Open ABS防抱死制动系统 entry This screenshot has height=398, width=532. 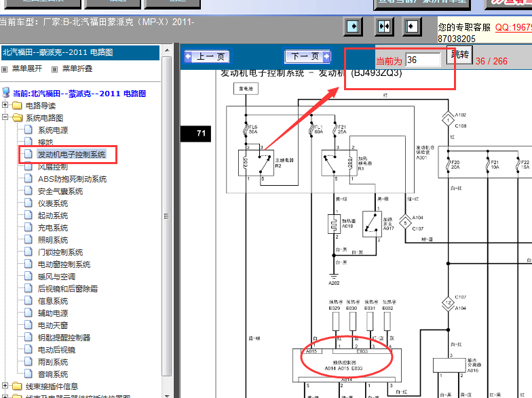pyautogui.click(x=72, y=179)
